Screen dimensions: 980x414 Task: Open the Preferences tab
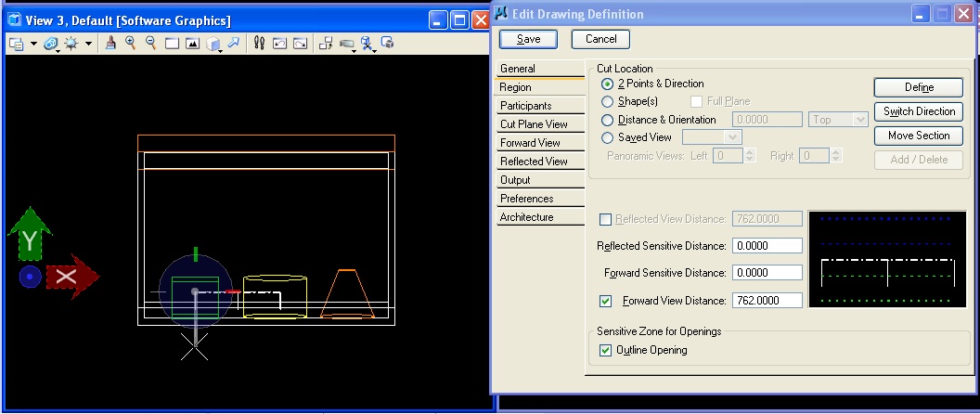[539, 199]
